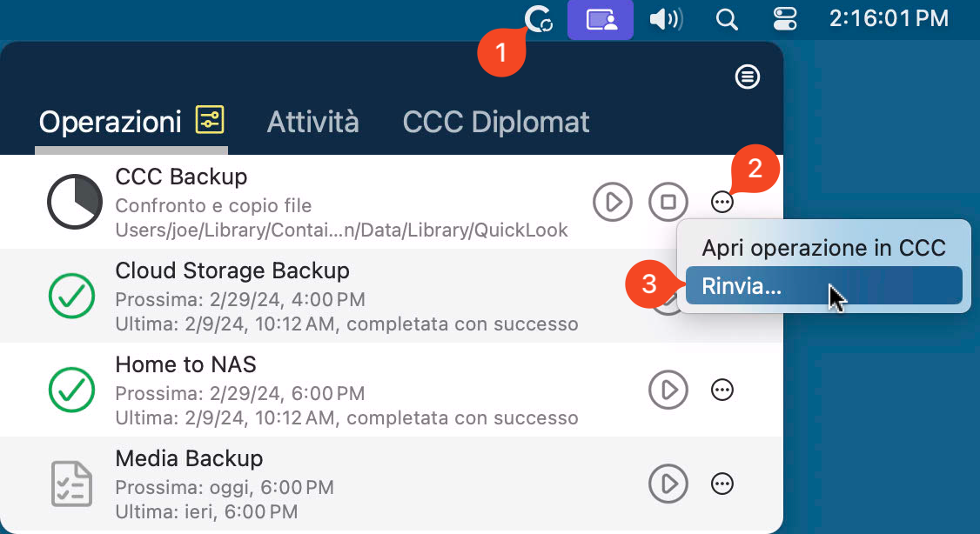Image resolution: width=980 pixels, height=534 pixels.
Task: Click Prossima: 2/29/24, 6:00 PM
Action: coord(240,393)
